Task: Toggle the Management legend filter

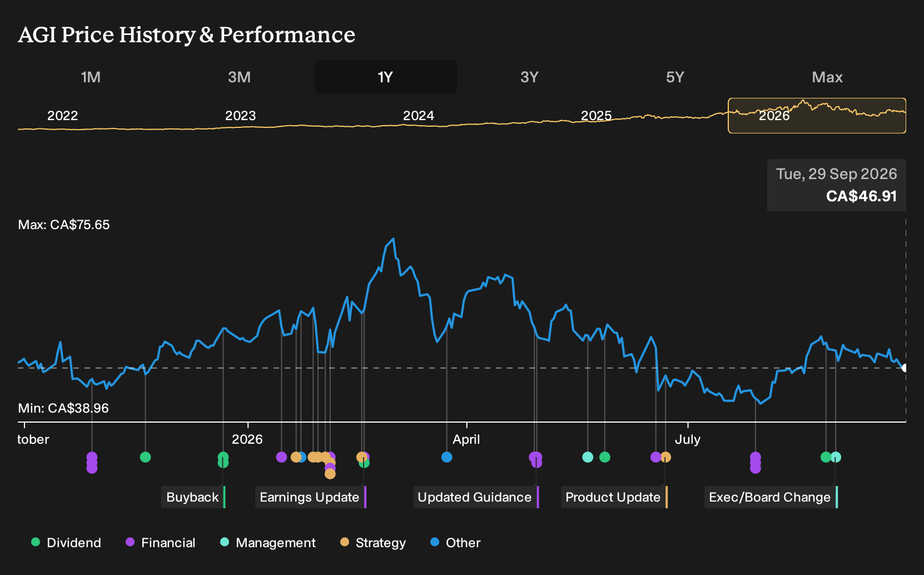Action: (x=268, y=543)
